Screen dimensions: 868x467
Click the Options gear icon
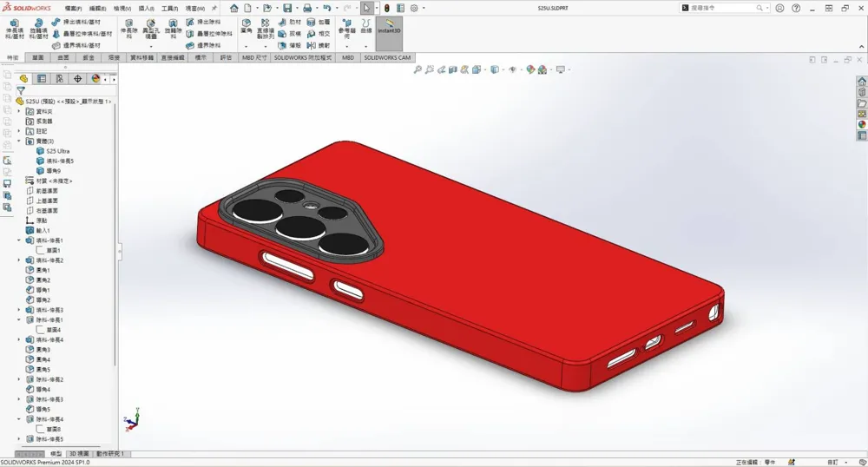coord(414,9)
